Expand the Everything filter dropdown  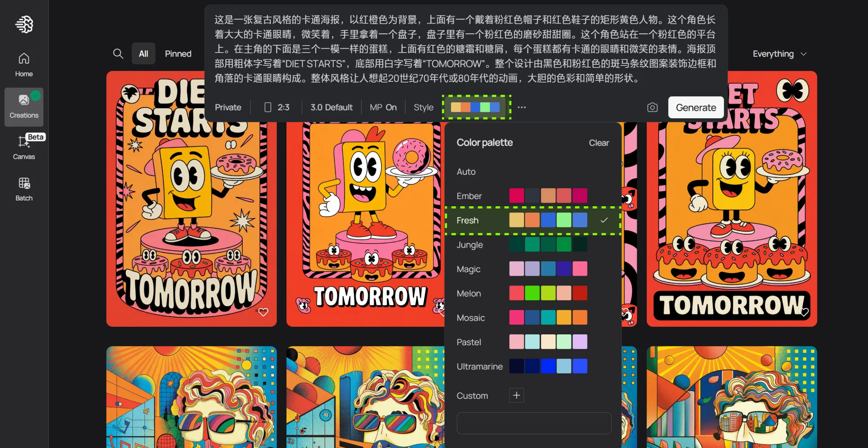[x=780, y=54]
